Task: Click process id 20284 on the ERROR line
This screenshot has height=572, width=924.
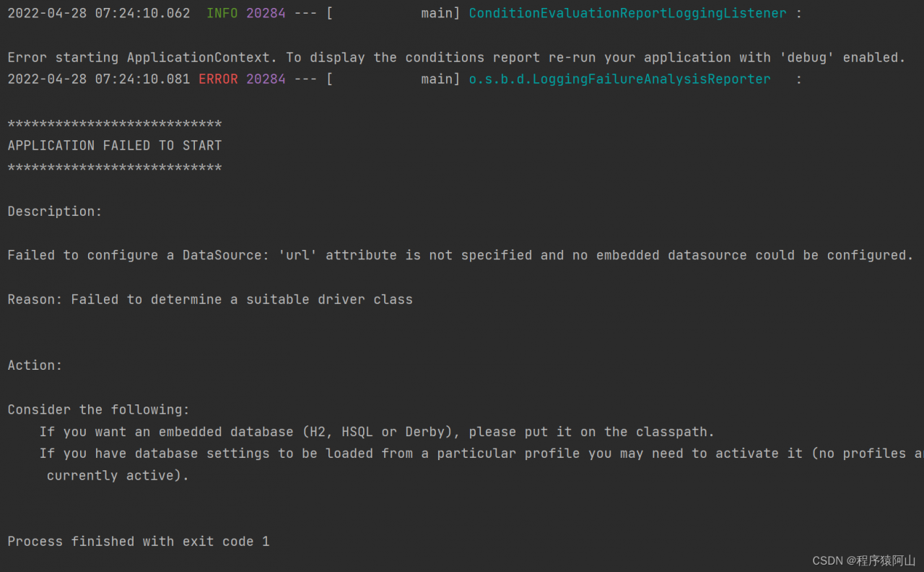Action: tap(266, 79)
